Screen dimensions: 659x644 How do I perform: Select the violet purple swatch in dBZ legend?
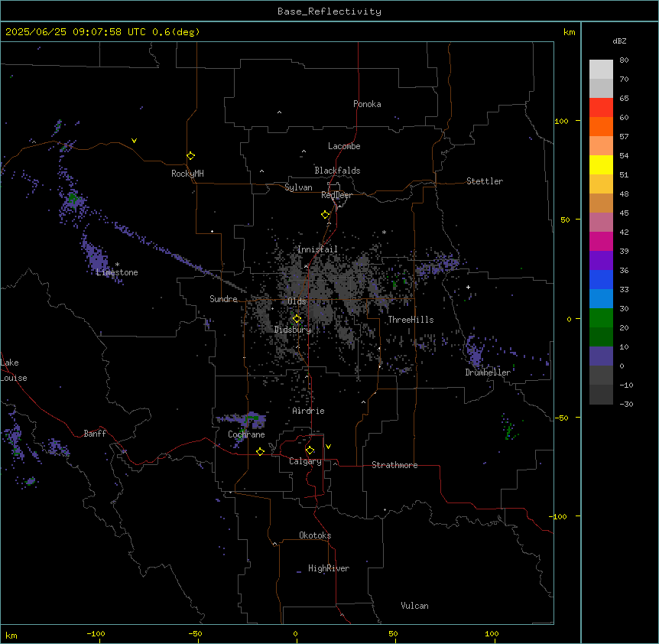click(x=601, y=261)
